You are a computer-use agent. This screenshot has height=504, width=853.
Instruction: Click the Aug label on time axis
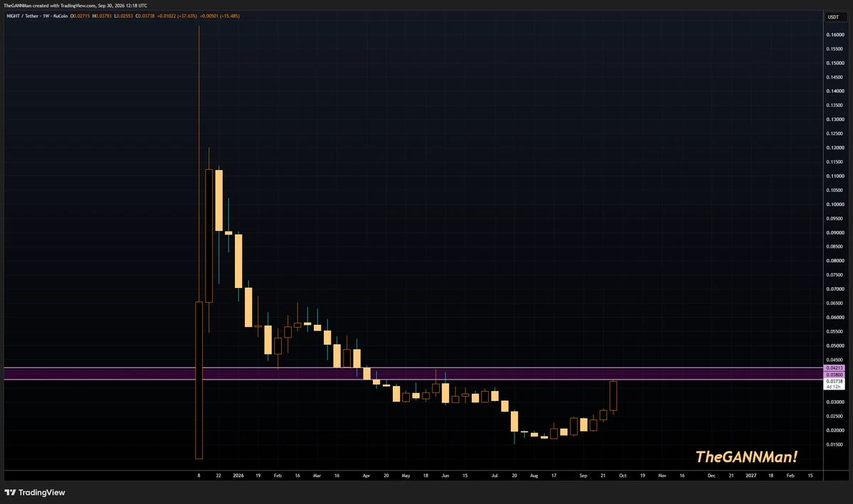pyautogui.click(x=534, y=476)
